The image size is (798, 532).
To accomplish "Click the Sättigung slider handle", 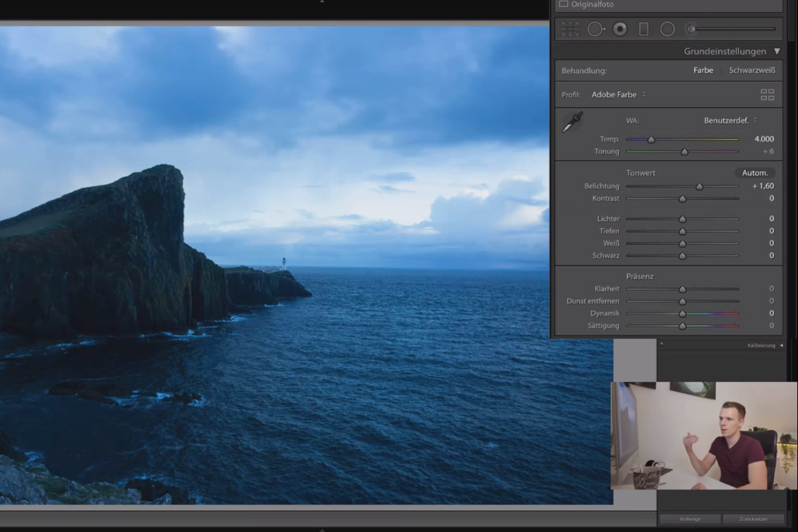I will tap(682, 326).
